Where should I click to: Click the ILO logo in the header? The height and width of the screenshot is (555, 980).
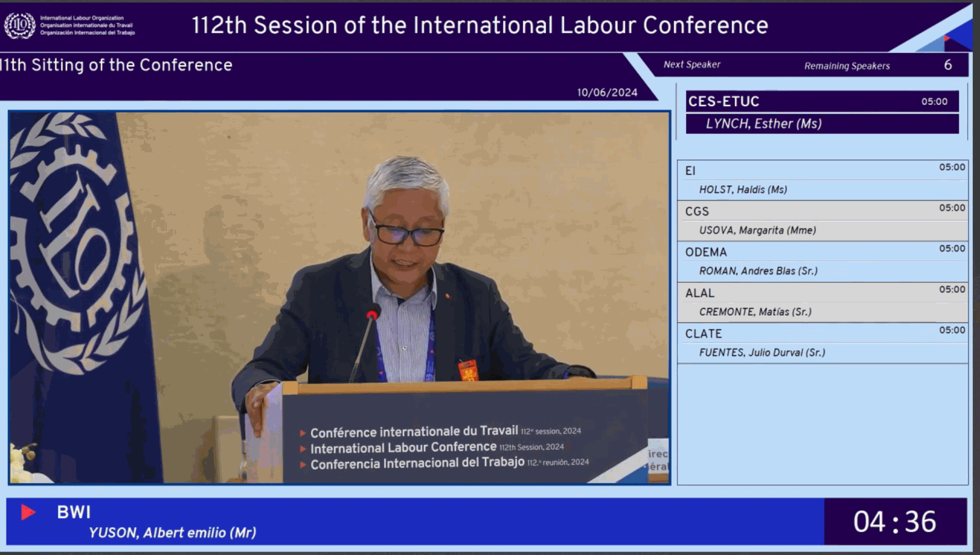[x=19, y=26]
